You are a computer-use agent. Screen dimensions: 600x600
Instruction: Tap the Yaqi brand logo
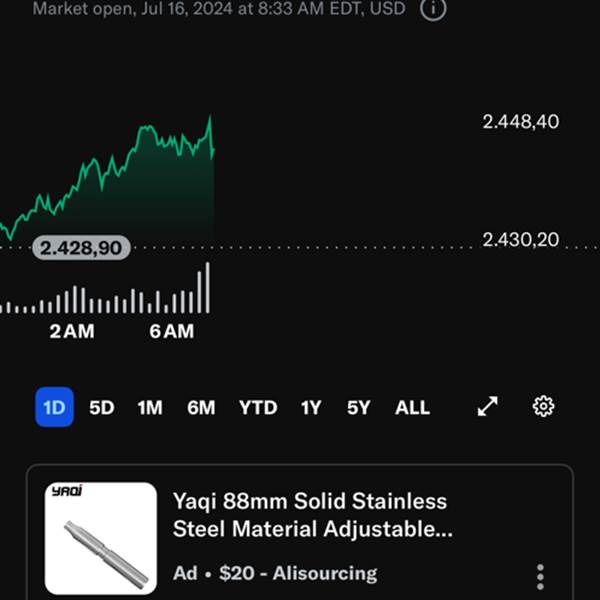[67, 491]
